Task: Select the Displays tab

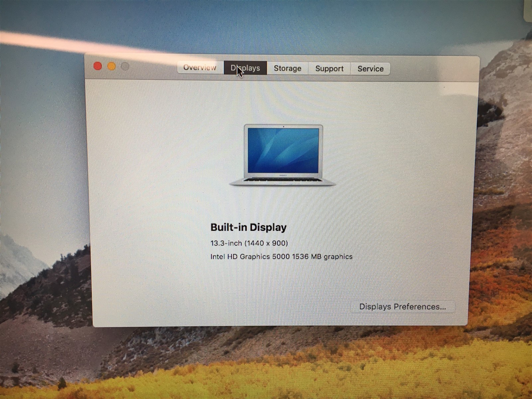Action: (x=245, y=68)
